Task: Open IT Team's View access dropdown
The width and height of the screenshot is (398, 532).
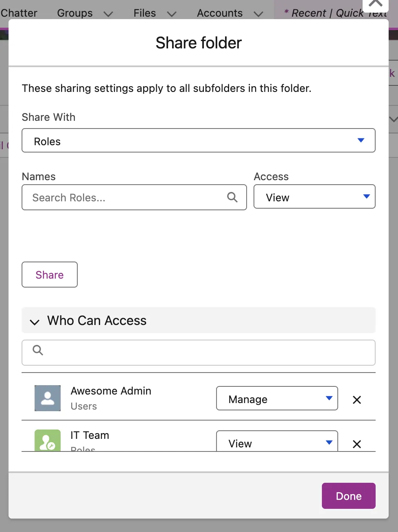Action: tap(277, 443)
